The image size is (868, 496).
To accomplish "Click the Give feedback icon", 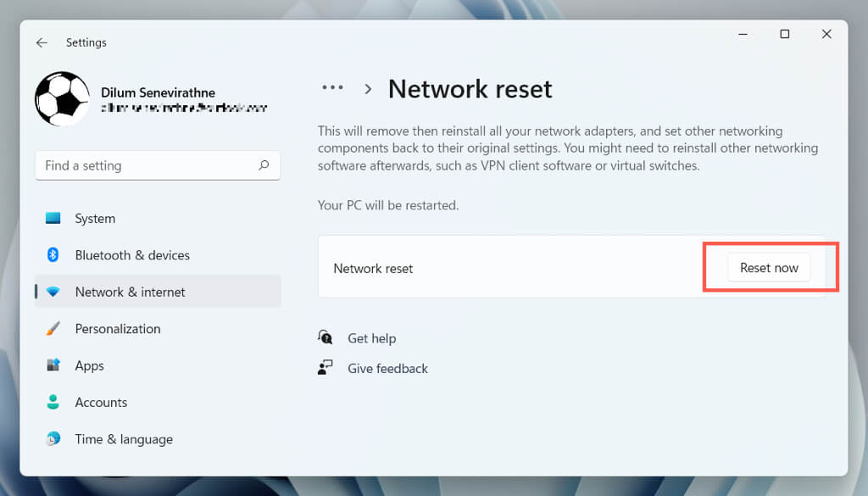I will (325, 368).
